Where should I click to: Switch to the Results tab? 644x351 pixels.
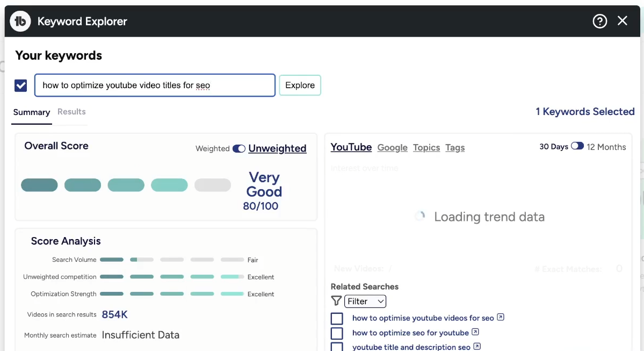[71, 112]
